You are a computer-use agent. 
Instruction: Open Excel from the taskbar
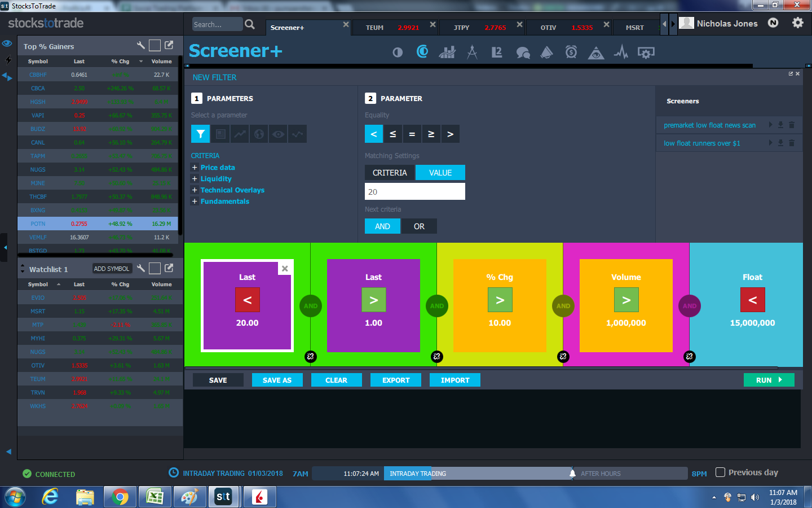pyautogui.click(x=155, y=497)
